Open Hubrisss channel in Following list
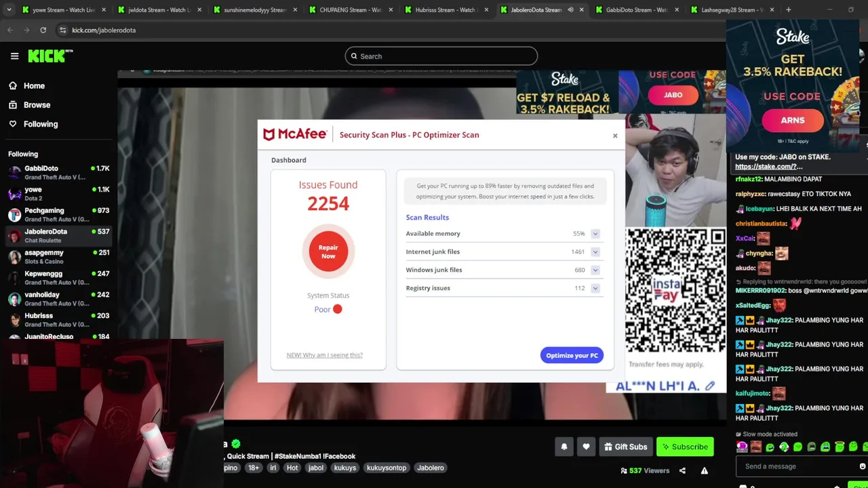868x488 pixels. pyautogui.click(x=58, y=319)
